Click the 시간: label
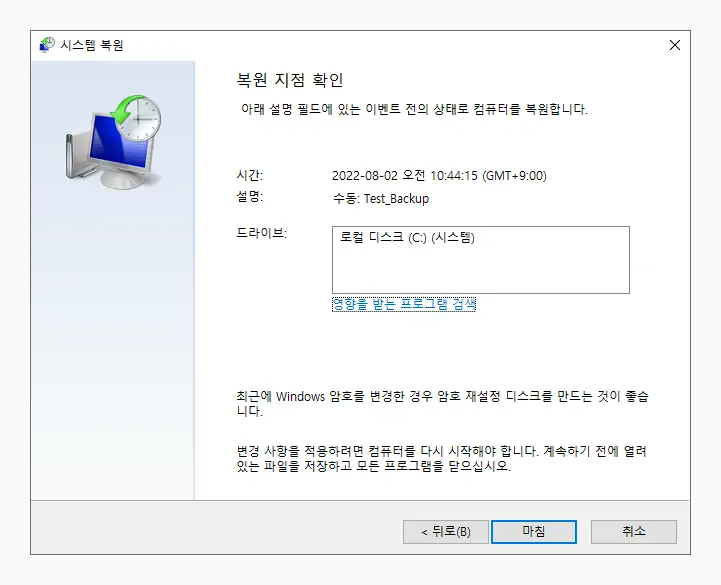This screenshot has width=721, height=585. [250, 175]
